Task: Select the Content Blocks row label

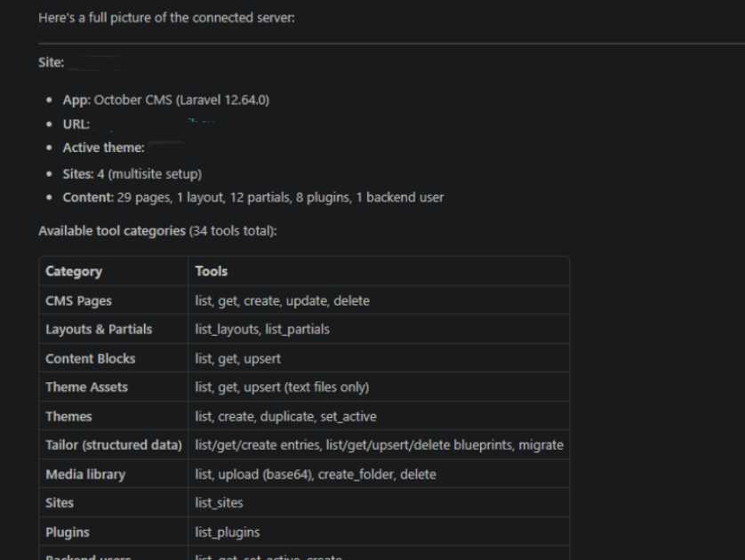Action: tap(91, 358)
